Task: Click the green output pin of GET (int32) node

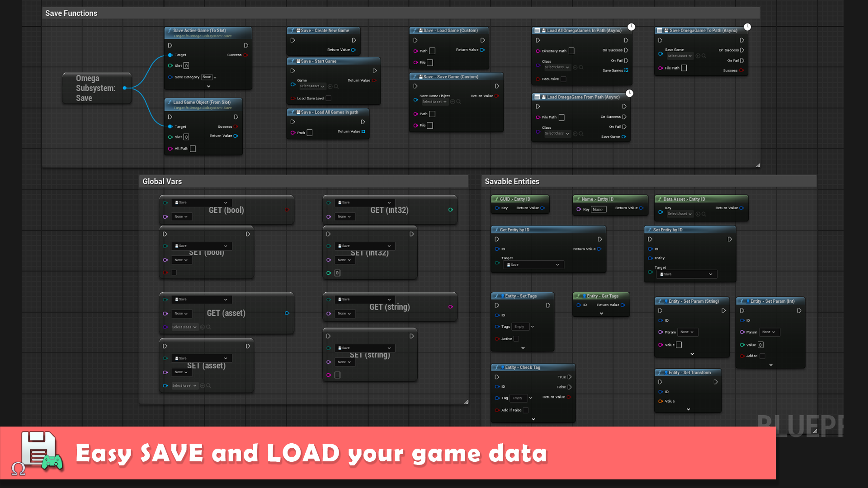Action: click(451, 210)
